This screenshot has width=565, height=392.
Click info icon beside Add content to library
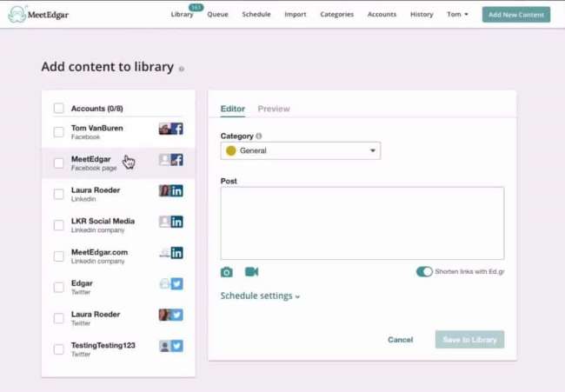182,69
